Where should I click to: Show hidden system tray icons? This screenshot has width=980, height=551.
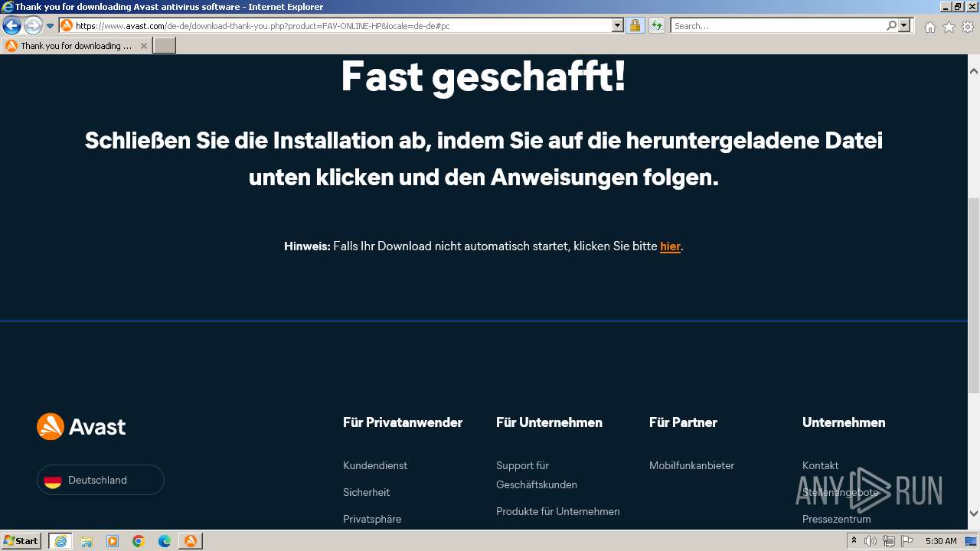854,541
